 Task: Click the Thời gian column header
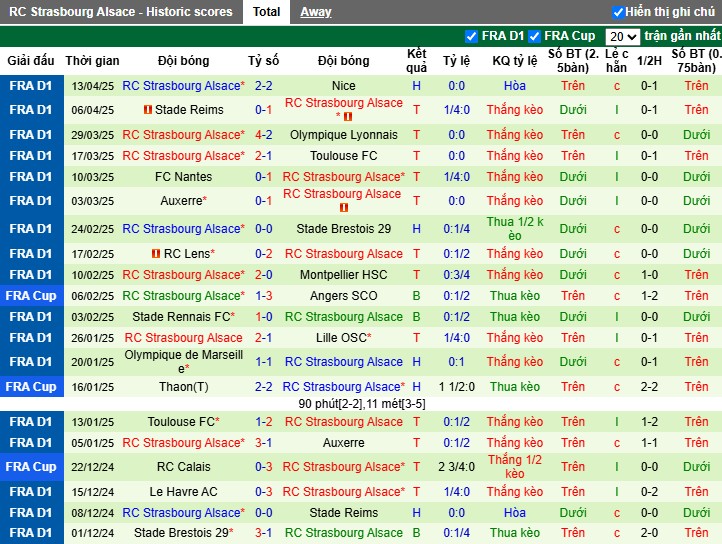(x=92, y=60)
